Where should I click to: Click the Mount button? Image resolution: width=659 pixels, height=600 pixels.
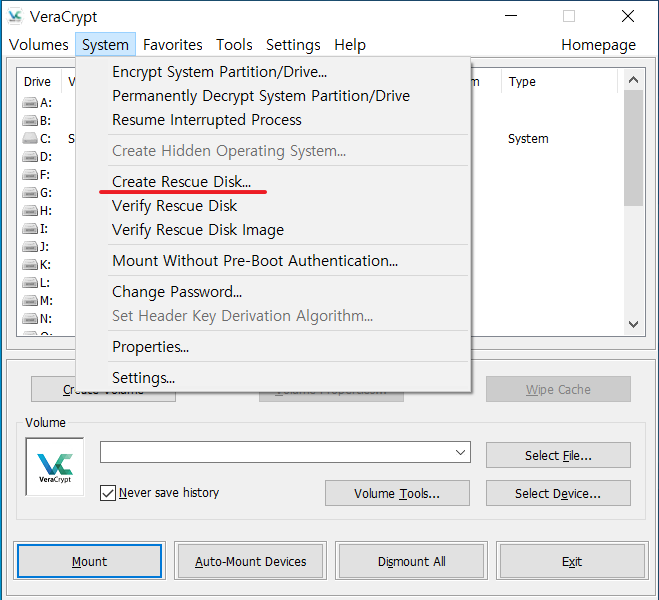tap(90, 561)
